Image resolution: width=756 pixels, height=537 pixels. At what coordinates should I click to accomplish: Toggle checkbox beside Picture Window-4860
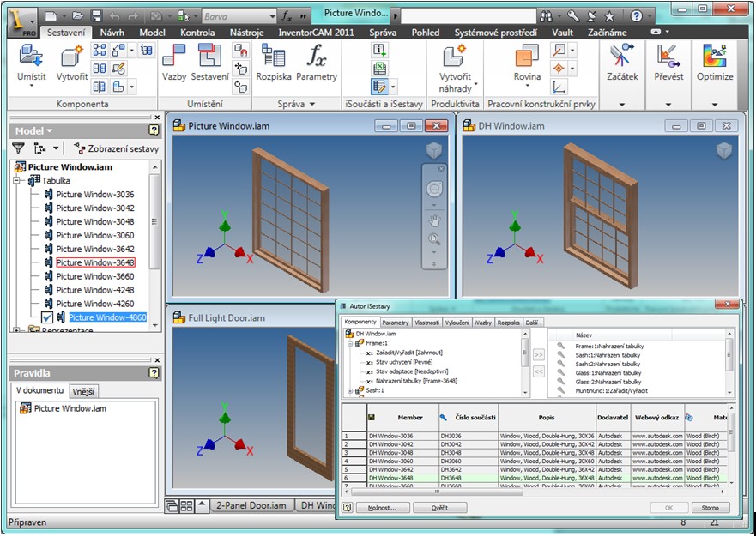tap(47, 317)
